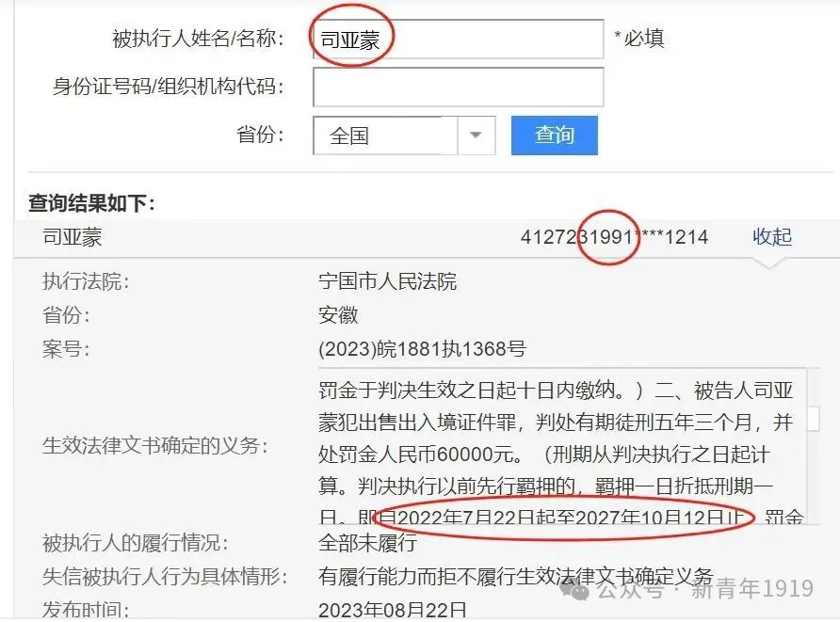Screen dimensions: 840x622
Task: Click the 全部未履行 status text
Action: tap(367, 543)
